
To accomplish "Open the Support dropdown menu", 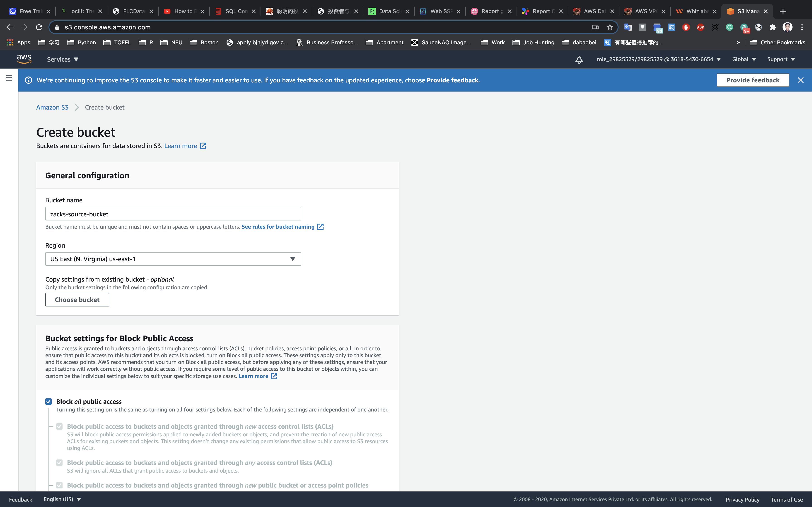I will (x=781, y=59).
